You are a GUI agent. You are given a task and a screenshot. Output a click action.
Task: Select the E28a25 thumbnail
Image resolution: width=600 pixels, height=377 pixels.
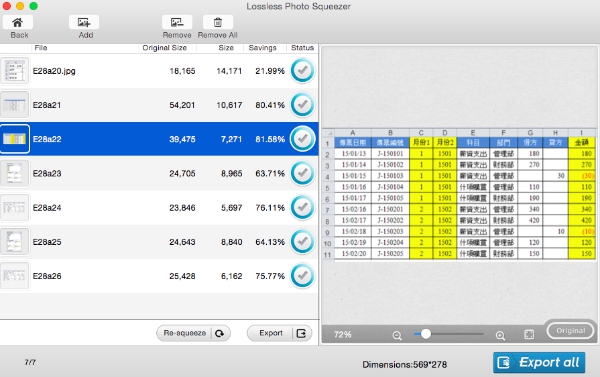[x=15, y=242]
